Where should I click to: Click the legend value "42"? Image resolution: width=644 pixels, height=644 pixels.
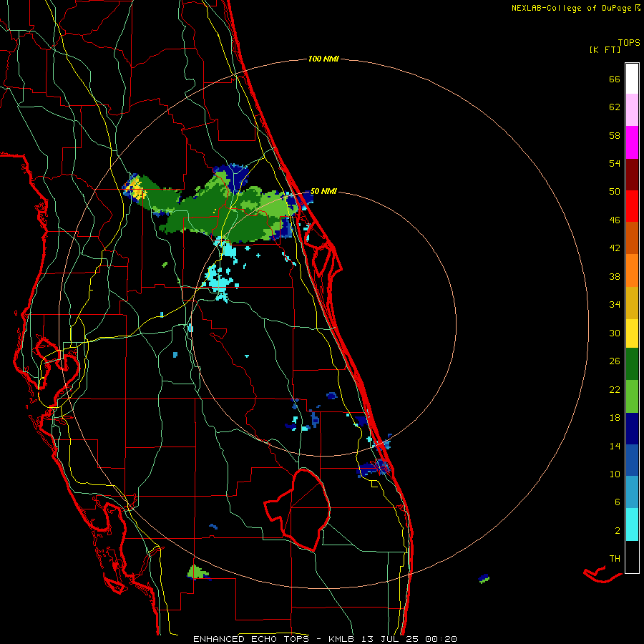[615, 248]
